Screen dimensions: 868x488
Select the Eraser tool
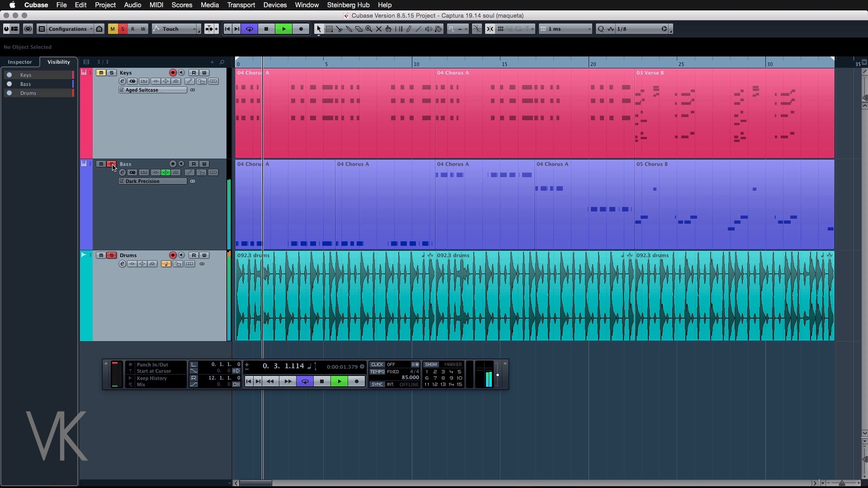[x=359, y=29]
